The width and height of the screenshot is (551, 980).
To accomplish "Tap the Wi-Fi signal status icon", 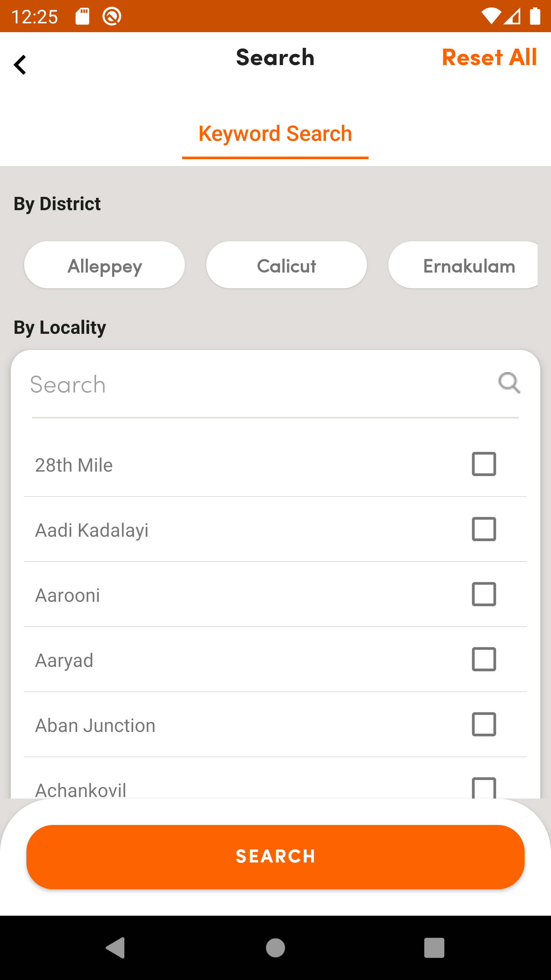I will coord(491,16).
